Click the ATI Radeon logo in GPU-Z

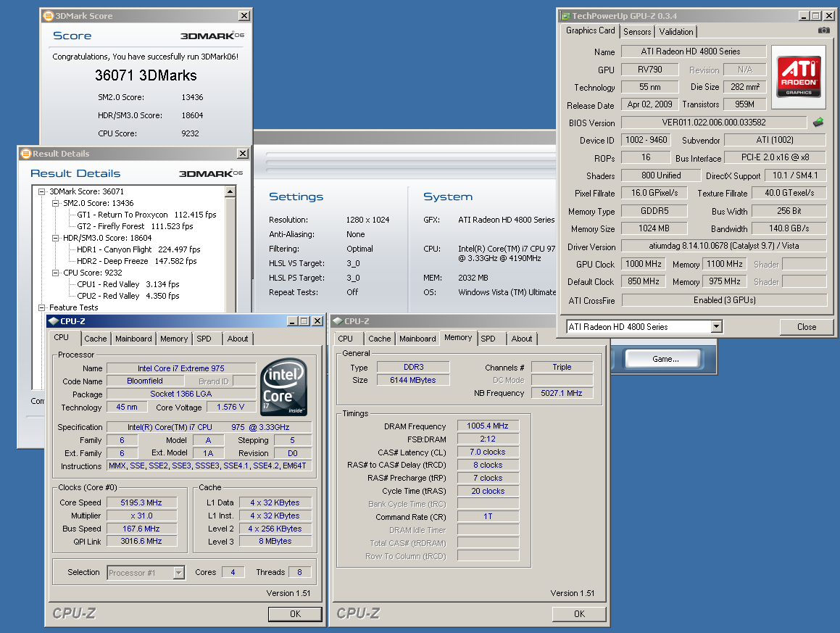pyautogui.click(x=799, y=76)
